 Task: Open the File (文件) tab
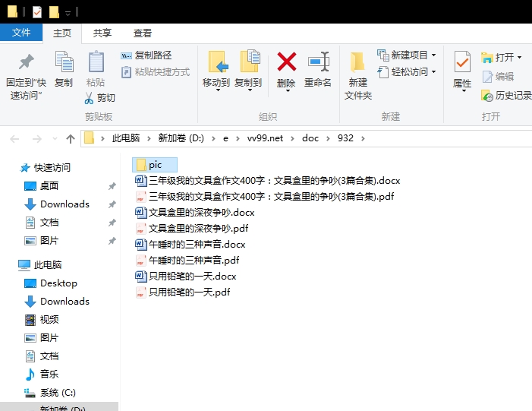coord(21,33)
